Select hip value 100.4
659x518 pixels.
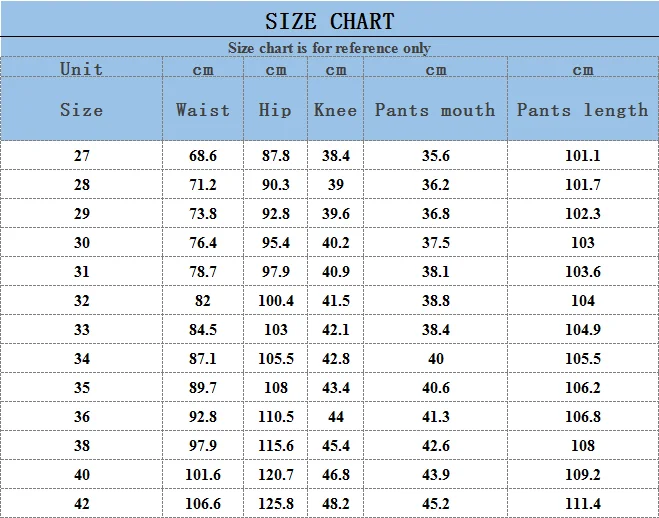click(275, 301)
